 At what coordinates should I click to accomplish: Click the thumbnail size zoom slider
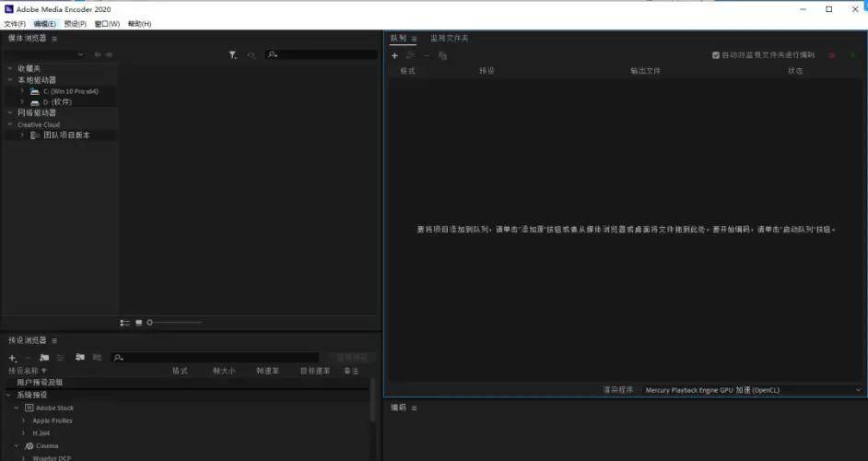click(174, 323)
